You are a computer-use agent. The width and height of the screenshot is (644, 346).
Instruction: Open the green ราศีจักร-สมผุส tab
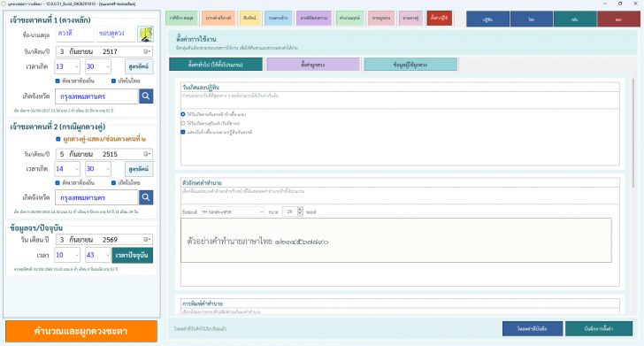(181, 18)
